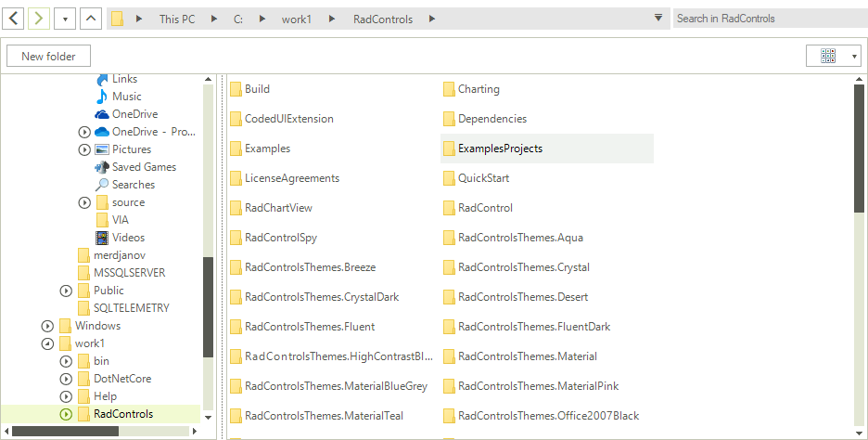Focus the Search in RadControls box

point(770,19)
